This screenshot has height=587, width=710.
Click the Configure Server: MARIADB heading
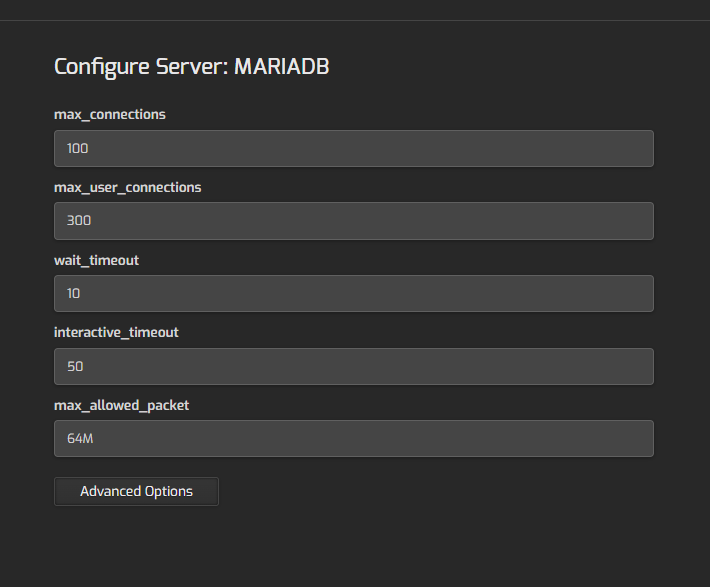coord(192,67)
